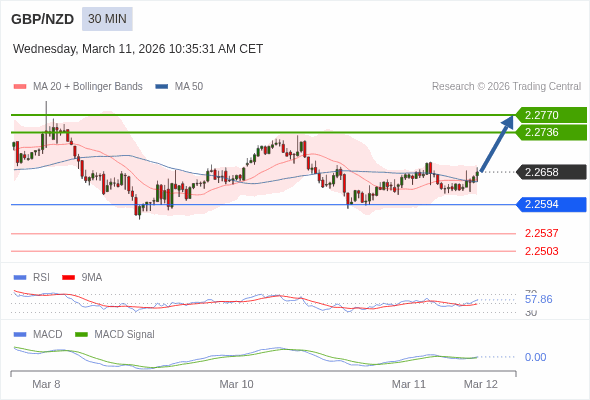The image size is (590, 400).
Task: Click the Research © 2026 Trading Central credit
Action: point(506,87)
